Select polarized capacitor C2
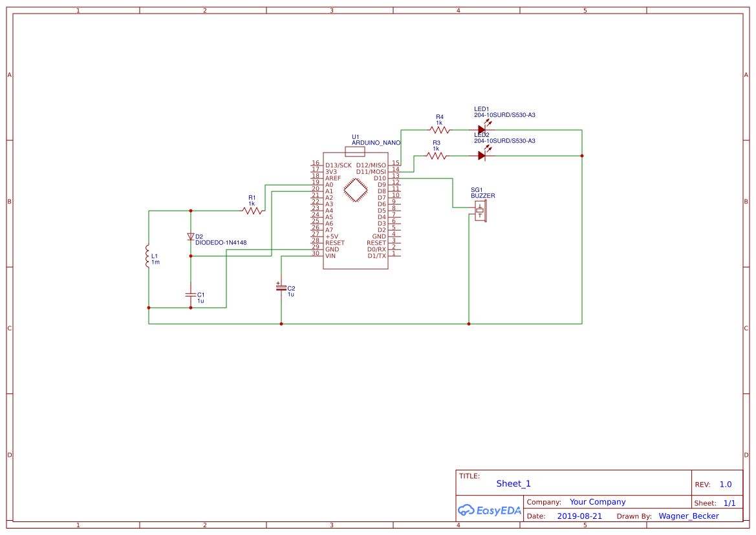The width and height of the screenshot is (756, 535). (x=281, y=289)
